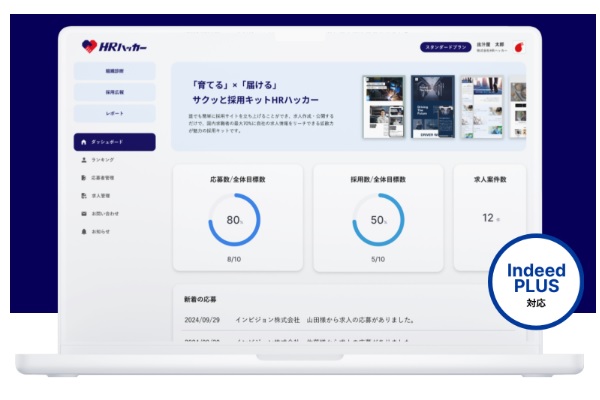
Task: Click the 80% applications progress ring
Action: (234, 219)
